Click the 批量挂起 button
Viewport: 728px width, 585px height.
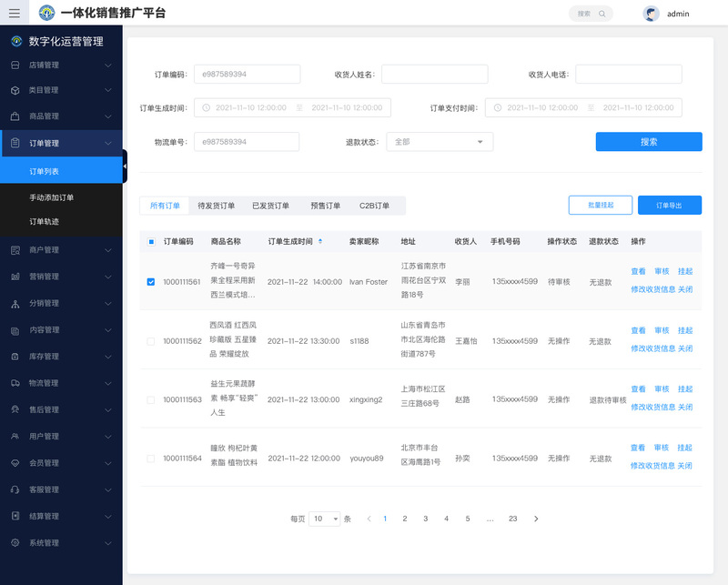pyautogui.click(x=601, y=206)
